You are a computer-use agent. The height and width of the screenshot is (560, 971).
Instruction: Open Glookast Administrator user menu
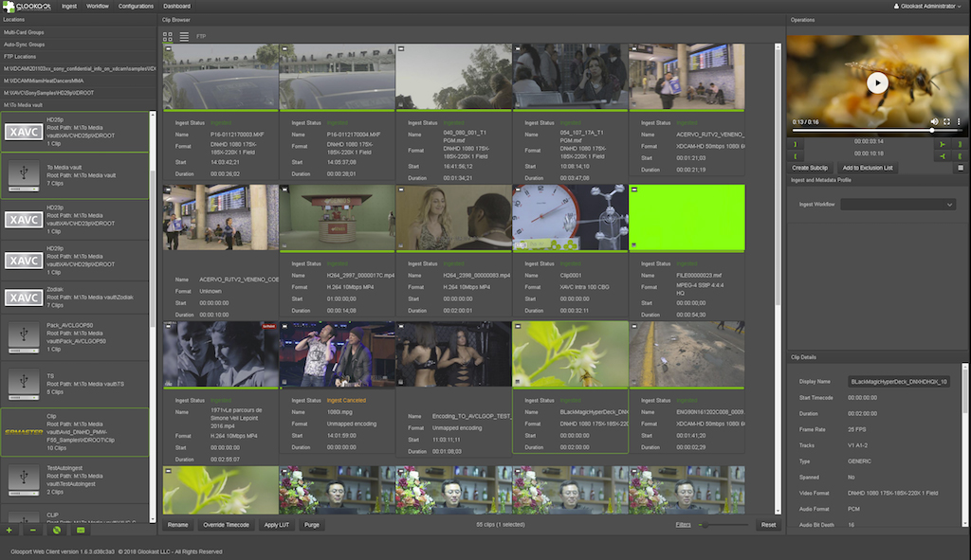(927, 7)
